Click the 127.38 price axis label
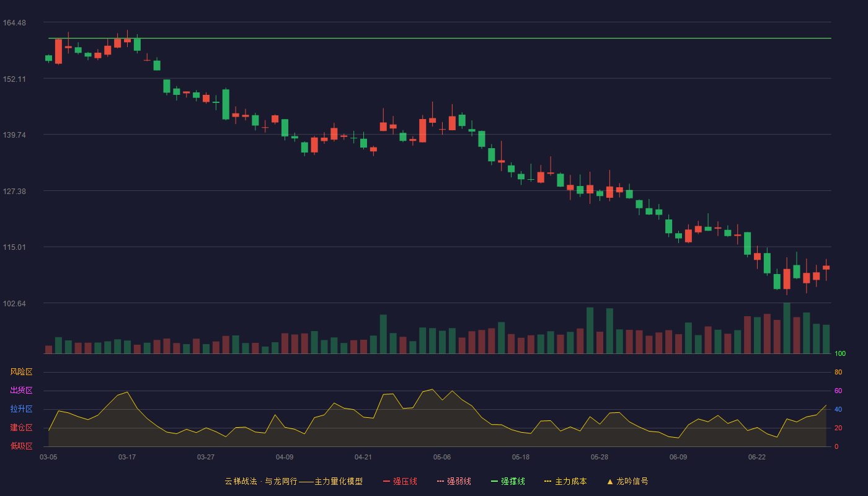This screenshot has height=496, width=868. click(x=14, y=191)
